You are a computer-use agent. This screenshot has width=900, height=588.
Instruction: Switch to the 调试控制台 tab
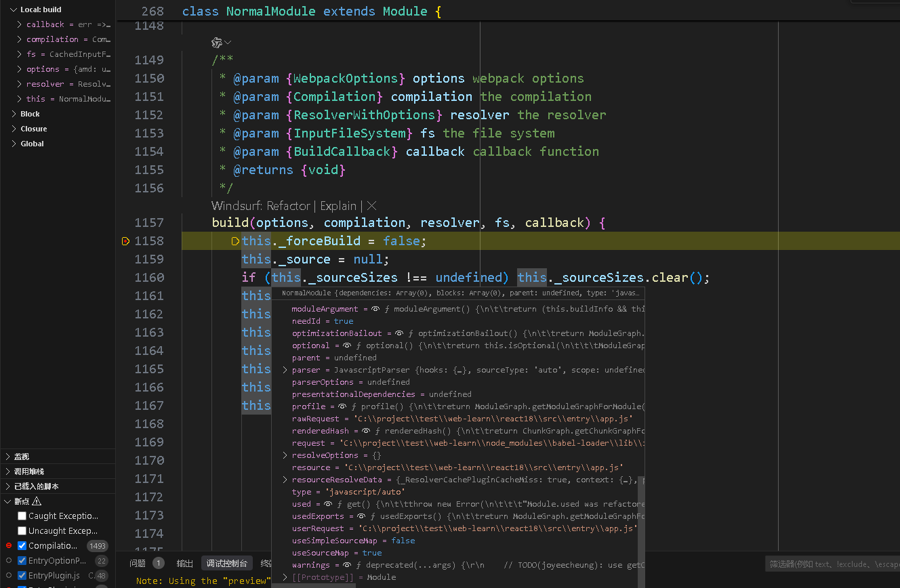[x=227, y=563]
